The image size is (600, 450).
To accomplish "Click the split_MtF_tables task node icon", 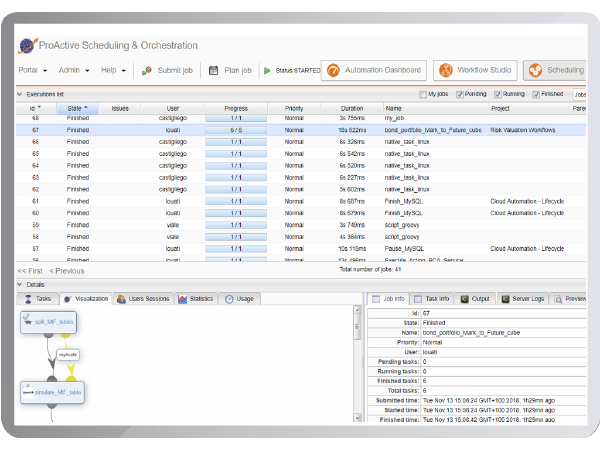I will pyautogui.click(x=27, y=319).
